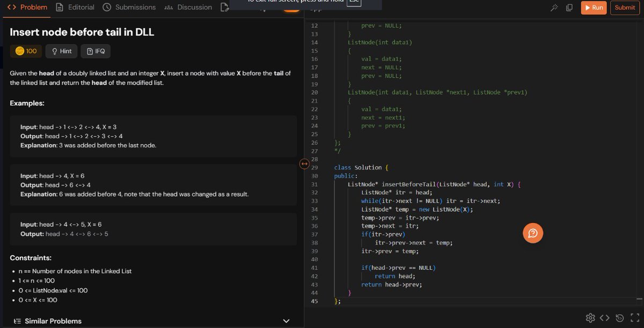
Task: Click the insertBeforeTail function signature line
Action: click(434, 184)
